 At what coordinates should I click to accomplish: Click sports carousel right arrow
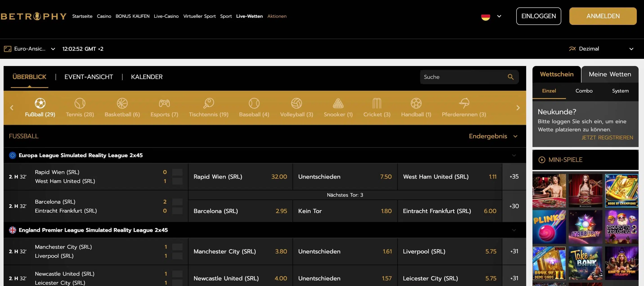518,108
